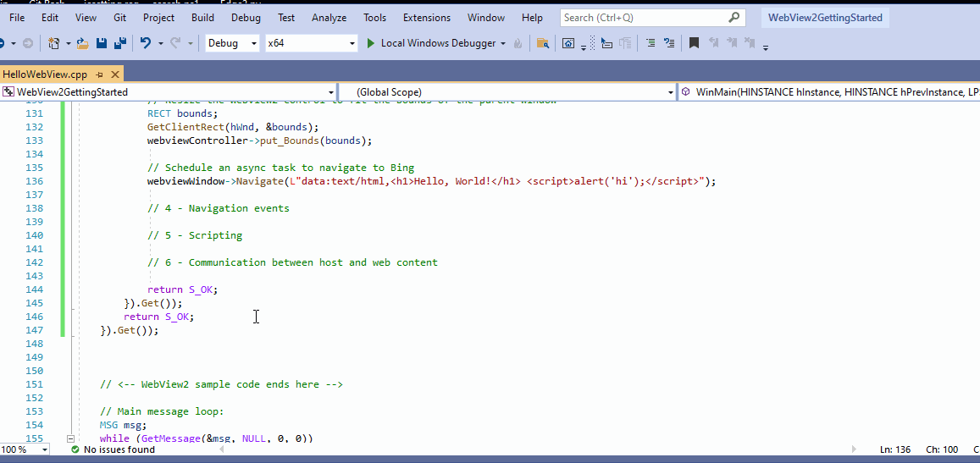Click the WebView2GettingStarted solution name label

(x=825, y=18)
